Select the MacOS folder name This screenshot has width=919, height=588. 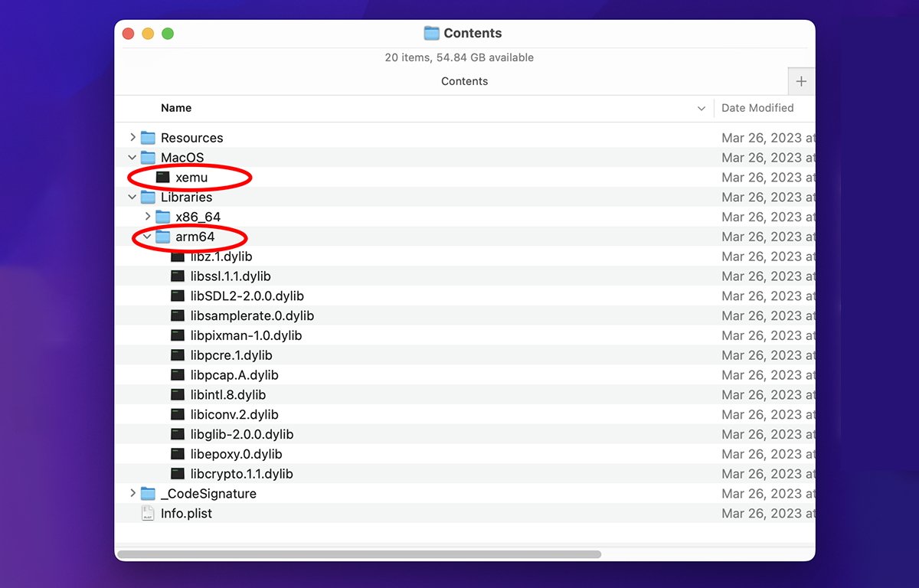point(182,158)
